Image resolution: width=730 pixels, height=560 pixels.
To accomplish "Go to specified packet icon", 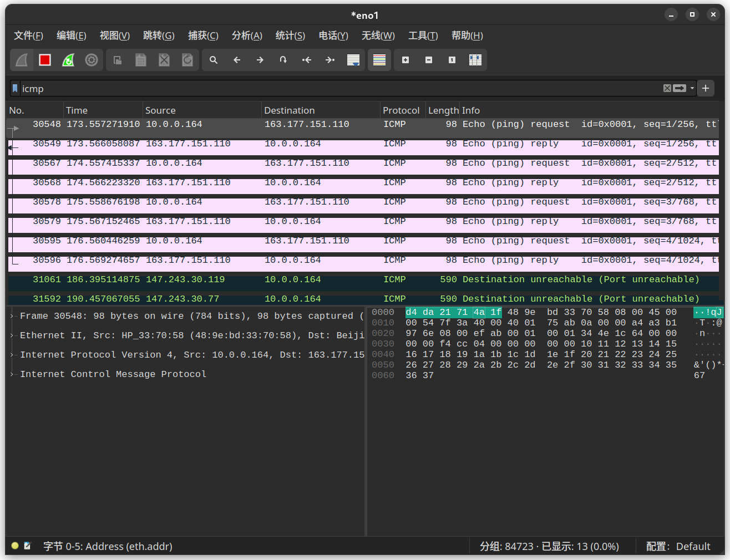I will click(283, 60).
